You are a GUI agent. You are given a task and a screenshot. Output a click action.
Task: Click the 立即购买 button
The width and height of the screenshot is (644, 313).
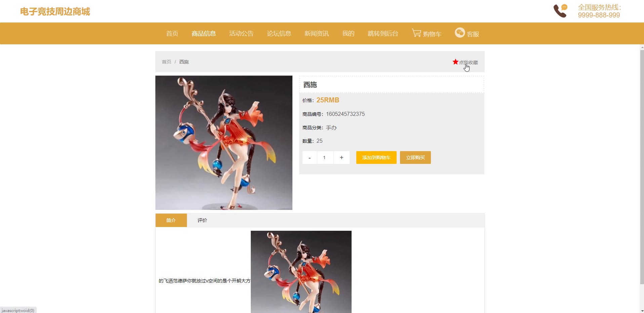tap(415, 158)
